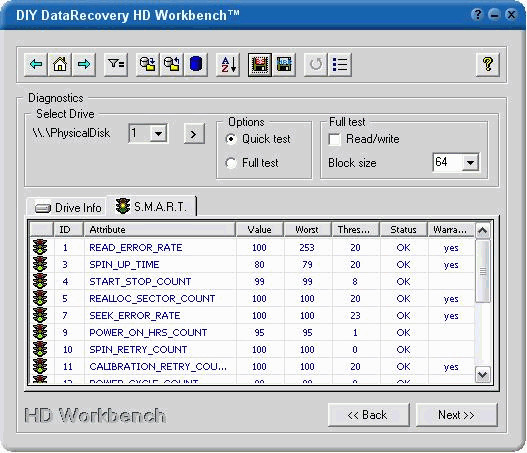
Task: Enable the Read/write checkbox
Action: pos(334,139)
